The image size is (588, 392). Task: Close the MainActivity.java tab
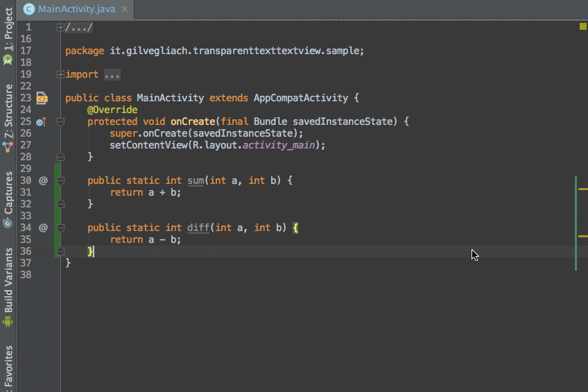(x=125, y=9)
